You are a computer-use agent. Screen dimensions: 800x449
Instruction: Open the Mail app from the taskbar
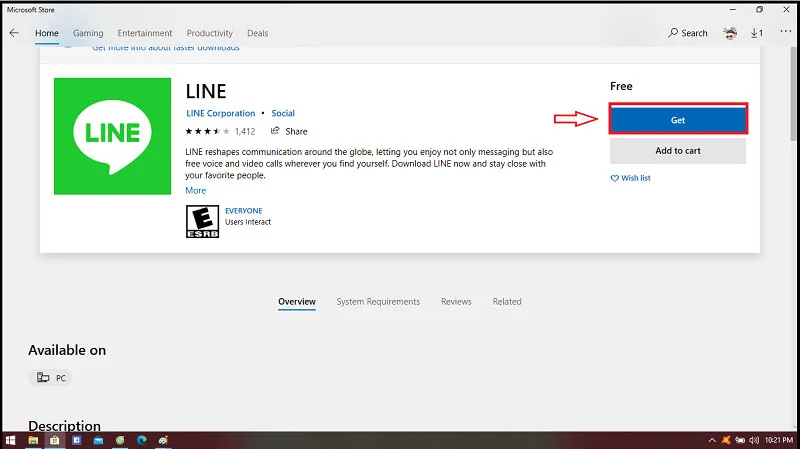click(98, 440)
